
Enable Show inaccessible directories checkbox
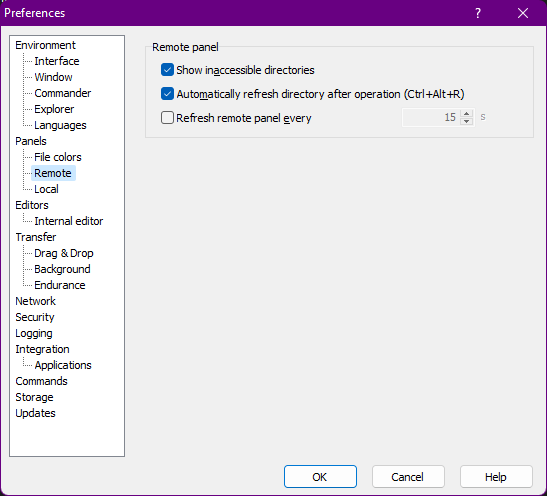tap(167, 70)
